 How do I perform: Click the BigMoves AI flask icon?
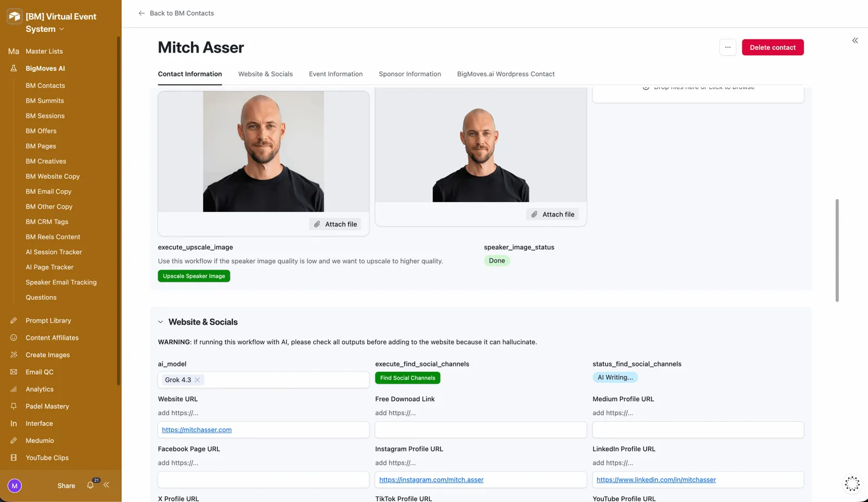click(14, 68)
